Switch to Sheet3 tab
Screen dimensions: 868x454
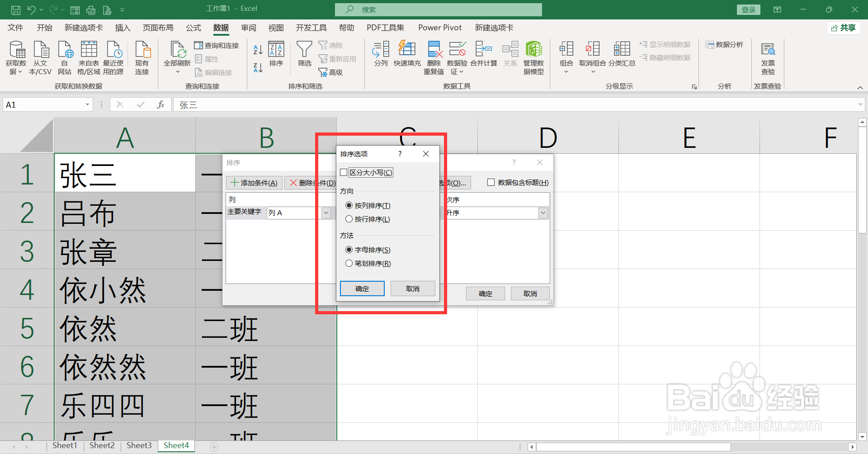[x=139, y=445]
